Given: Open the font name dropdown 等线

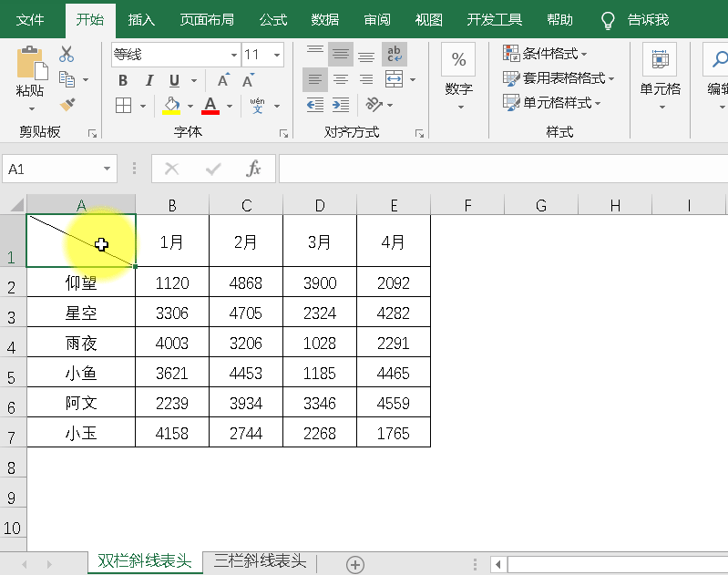Looking at the screenshot, I should pyautogui.click(x=233, y=55).
